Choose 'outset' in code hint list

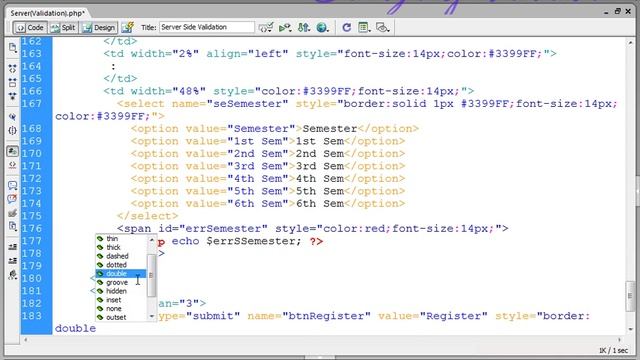tap(121, 318)
